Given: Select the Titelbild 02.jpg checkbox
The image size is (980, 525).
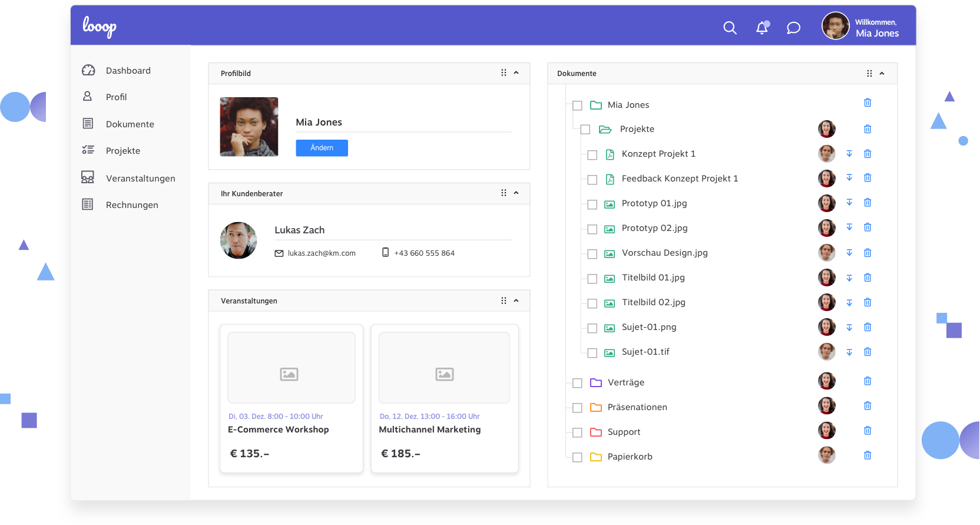Looking at the screenshot, I should point(592,303).
